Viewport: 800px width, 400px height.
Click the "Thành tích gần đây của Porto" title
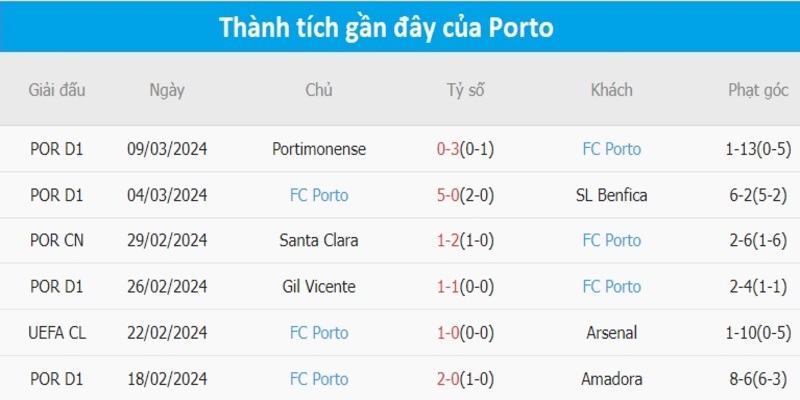(x=400, y=27)
